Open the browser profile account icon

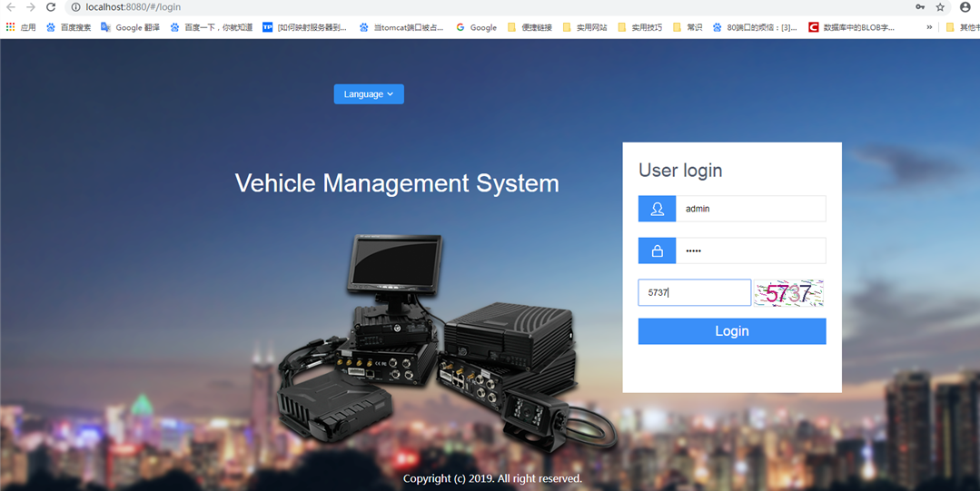point(965,7)
